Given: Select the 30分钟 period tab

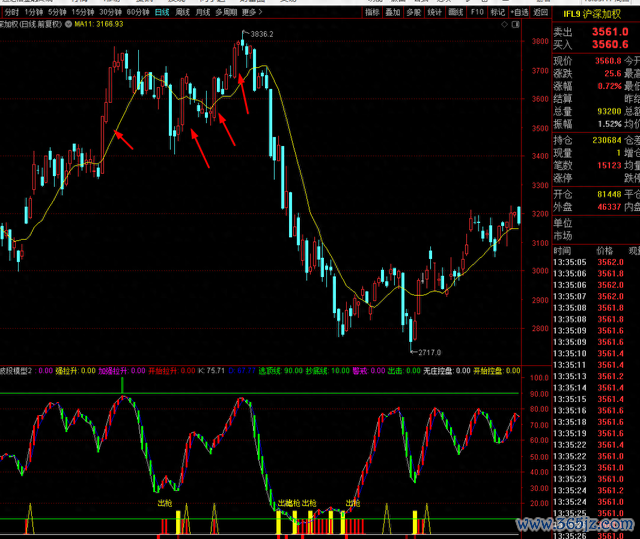Looking at the screenshot, I should [110, 12].
